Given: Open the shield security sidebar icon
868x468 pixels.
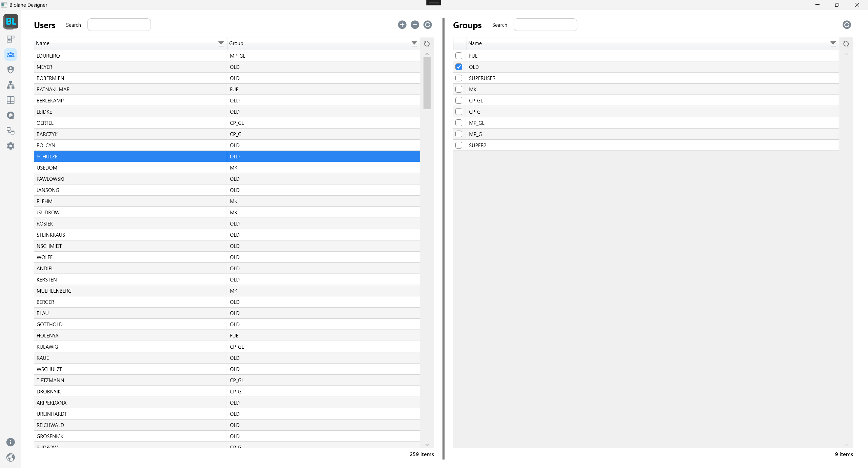Looking at the screenshot, I should pyautogui.click(x=11, y=70).
